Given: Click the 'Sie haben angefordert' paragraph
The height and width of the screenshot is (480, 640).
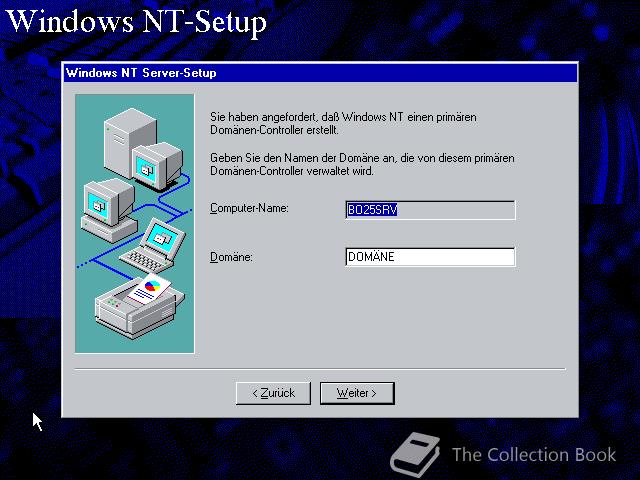Looking at the screenshot, I should pyautogui.click(x=343, y=123).
